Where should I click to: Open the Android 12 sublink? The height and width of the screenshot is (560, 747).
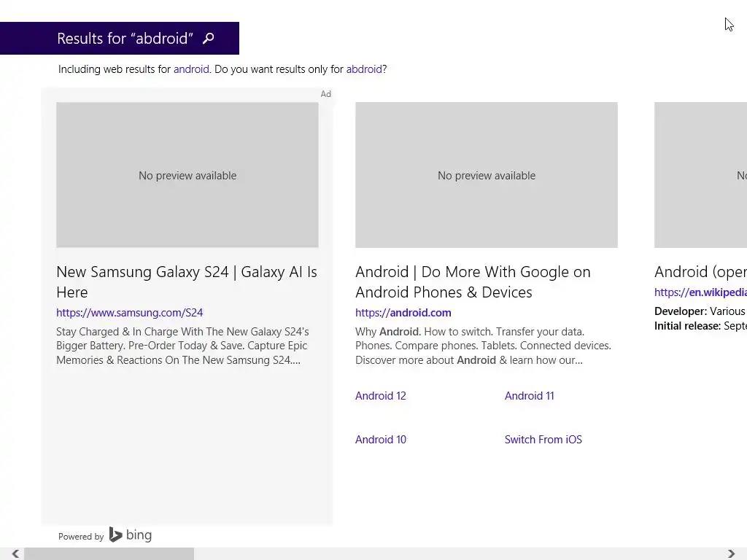click(381, 396)
